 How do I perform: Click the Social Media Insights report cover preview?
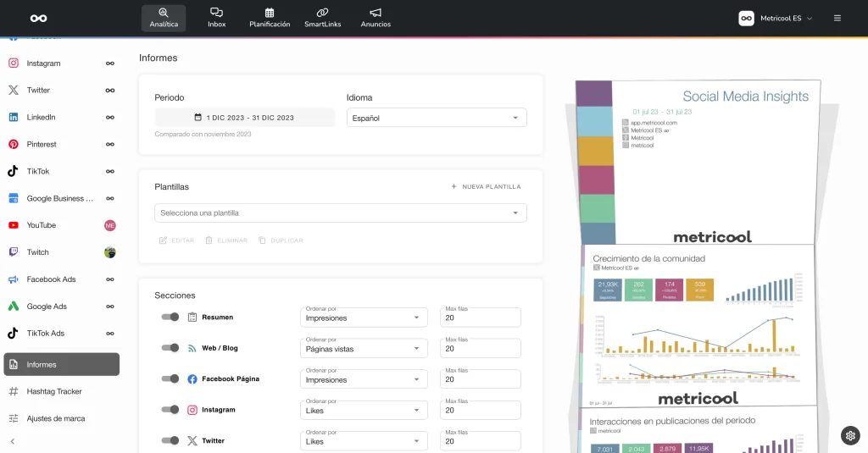[698, 162]
